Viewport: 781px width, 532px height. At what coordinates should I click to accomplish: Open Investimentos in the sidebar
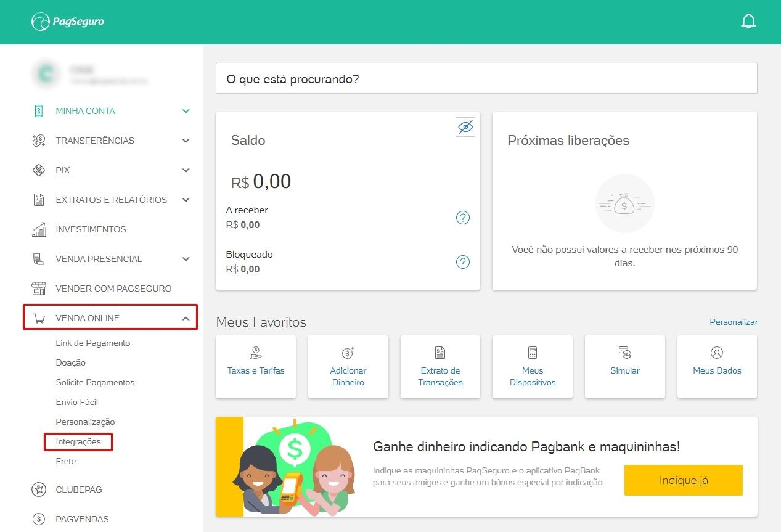(91, 229)
